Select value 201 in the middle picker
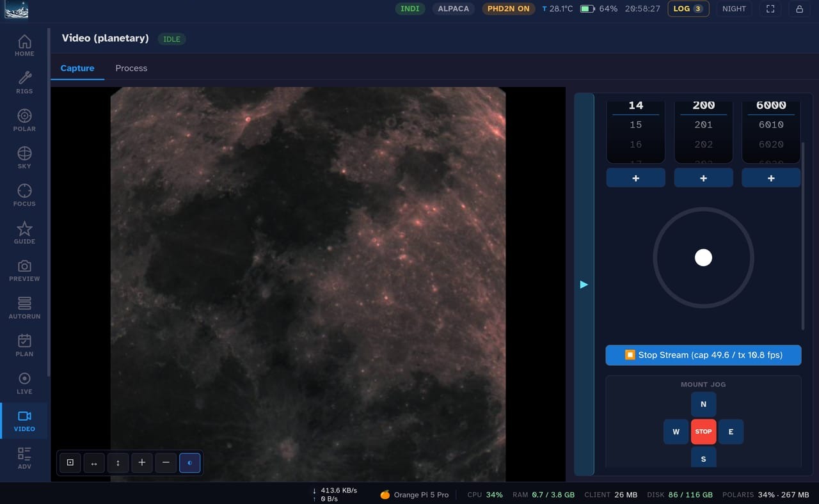The image size is (819, 504). tap(704, 125)
